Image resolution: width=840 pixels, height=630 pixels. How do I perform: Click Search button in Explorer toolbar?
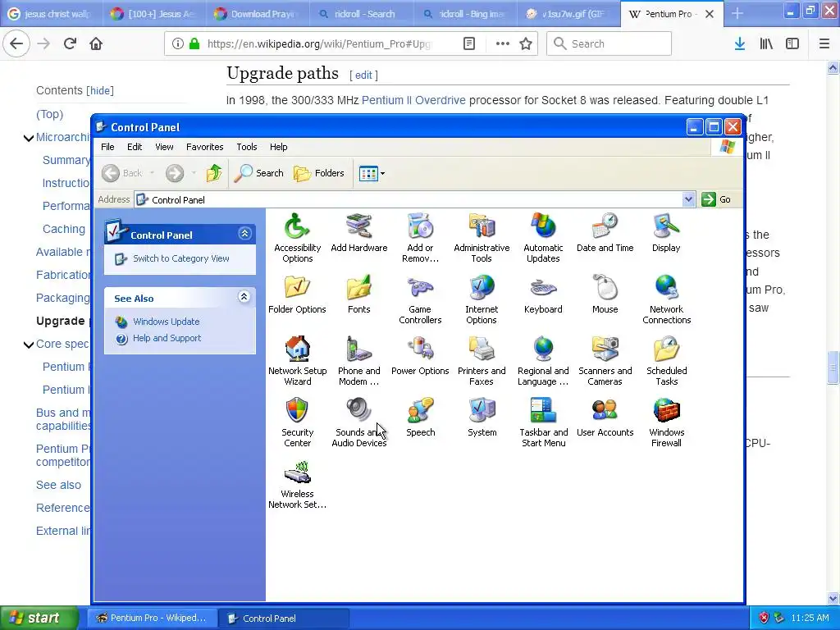pos(258,173)
